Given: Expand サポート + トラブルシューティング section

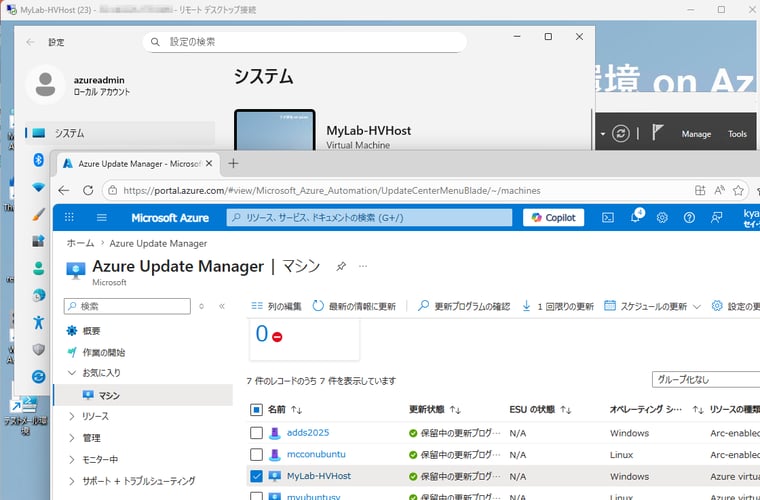Looking at the screenshot, I should tap(72, 481).
